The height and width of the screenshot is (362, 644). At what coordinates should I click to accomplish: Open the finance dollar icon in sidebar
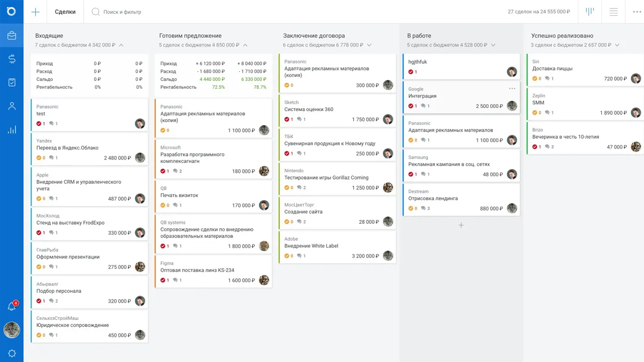point(11,59)
